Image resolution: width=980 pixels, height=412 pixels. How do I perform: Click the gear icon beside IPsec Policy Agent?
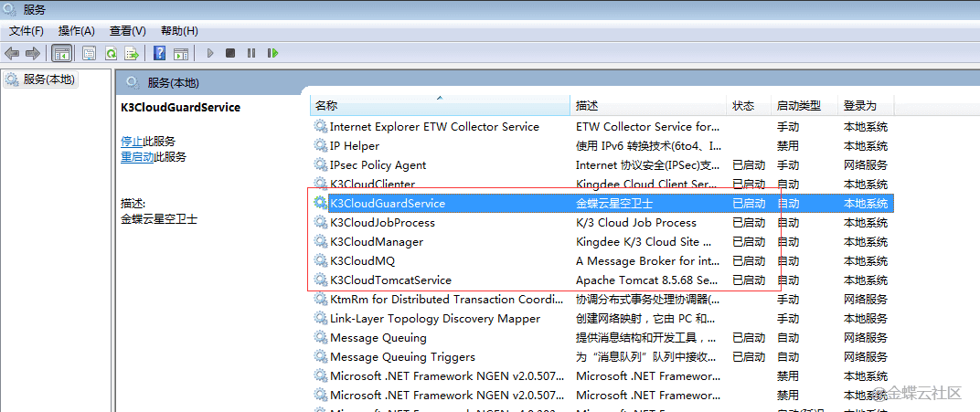pyautogui.click(x=320, y=164)
